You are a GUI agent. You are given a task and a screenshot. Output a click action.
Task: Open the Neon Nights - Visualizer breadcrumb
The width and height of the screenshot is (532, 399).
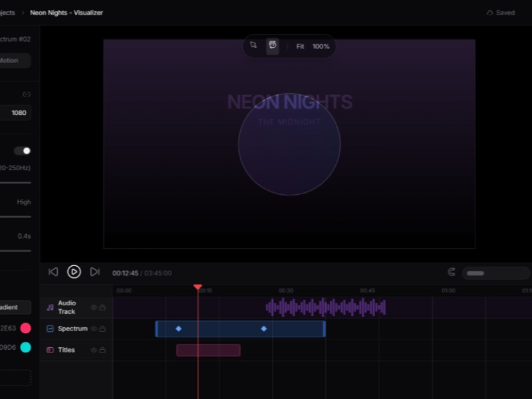tap(66, 13)
